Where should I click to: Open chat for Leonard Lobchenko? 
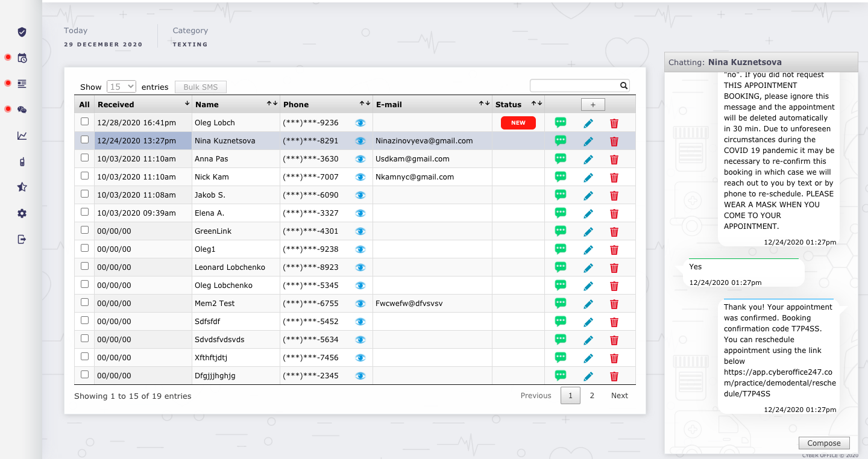click(561, 267)
